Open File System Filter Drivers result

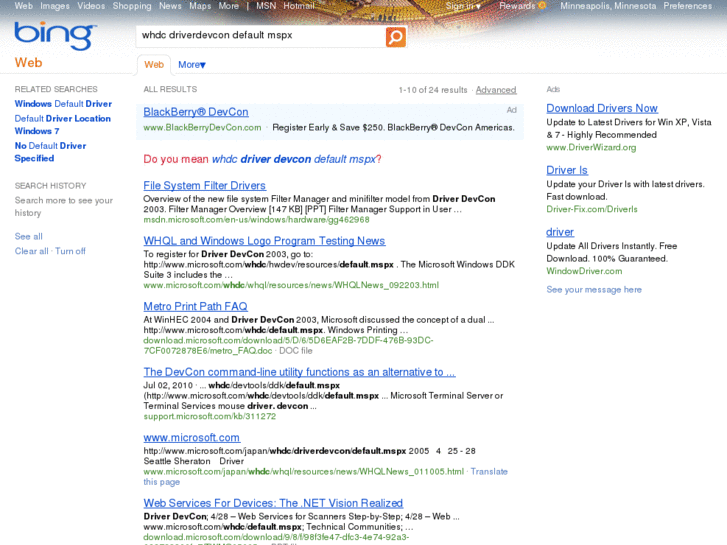[x=204, y=186]
